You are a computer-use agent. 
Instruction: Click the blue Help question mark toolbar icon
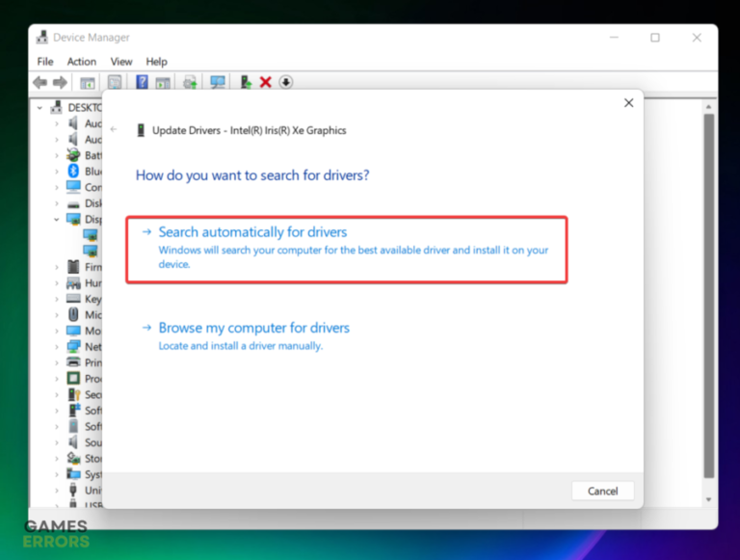point(142,83)
